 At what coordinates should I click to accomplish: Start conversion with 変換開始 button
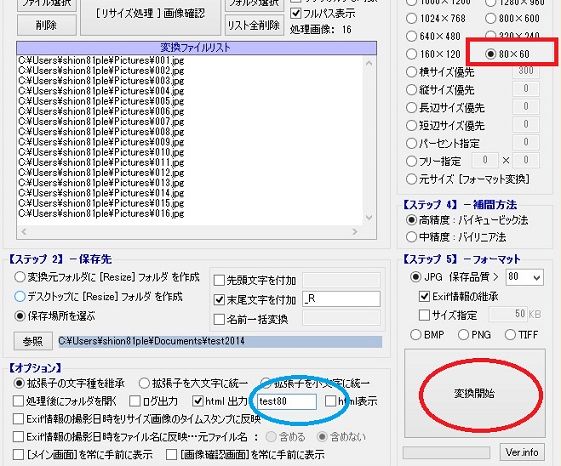coord(474,393)
